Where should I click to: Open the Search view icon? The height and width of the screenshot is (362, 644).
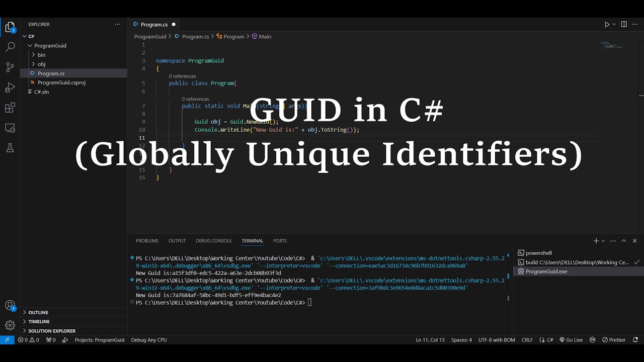pyautogui.click(x=10, y=47)
